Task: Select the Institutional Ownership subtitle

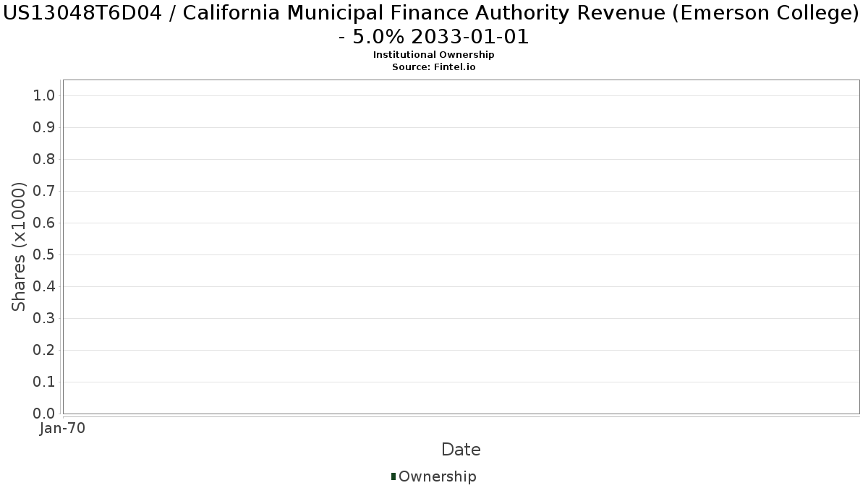Action: 433,55
